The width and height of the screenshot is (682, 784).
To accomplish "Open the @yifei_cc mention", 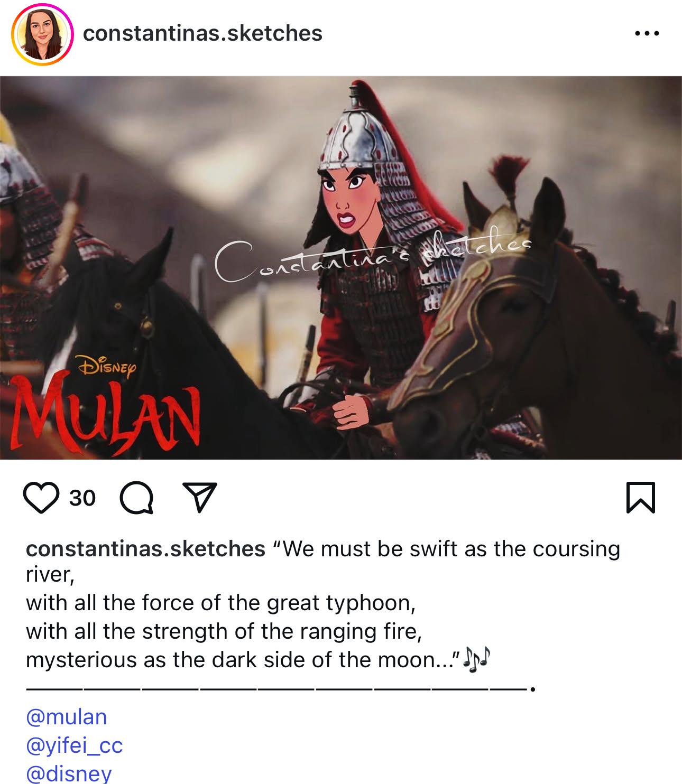I will [x=74, y=745].
